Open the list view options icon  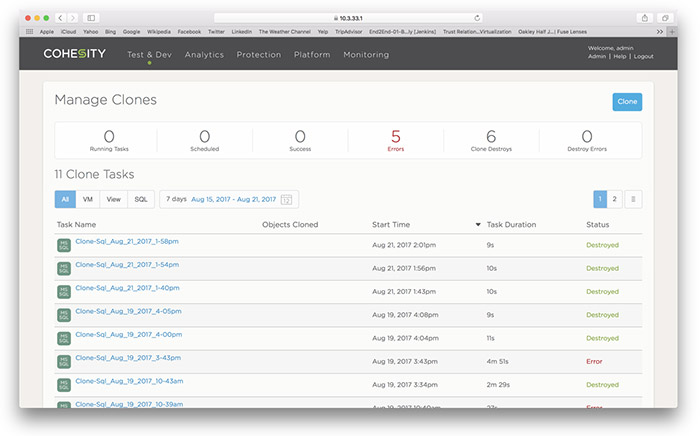pos(632,199)
